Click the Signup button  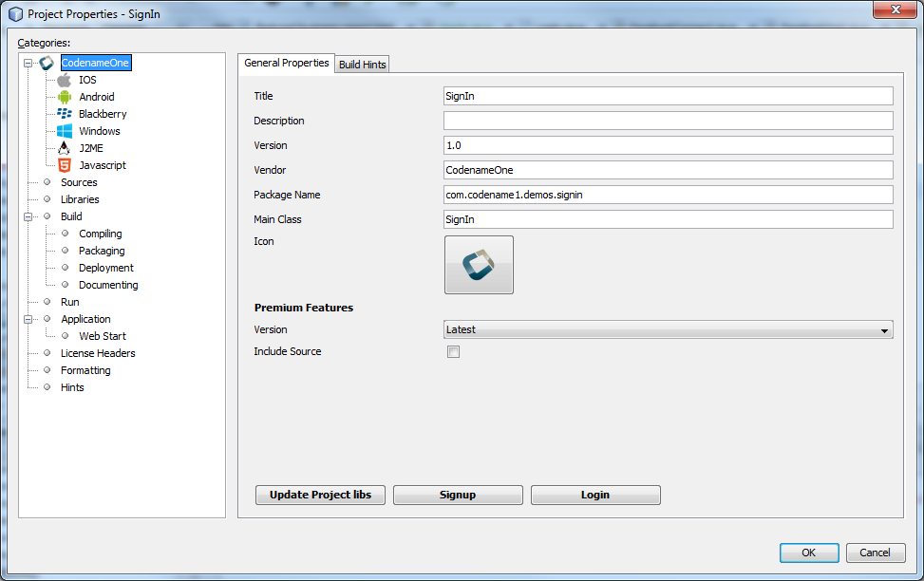(x=458, y=495)
